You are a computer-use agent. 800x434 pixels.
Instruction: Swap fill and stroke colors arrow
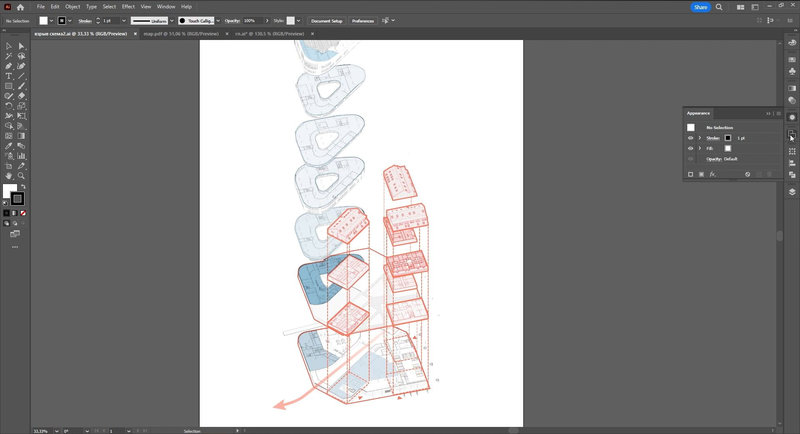23,187
